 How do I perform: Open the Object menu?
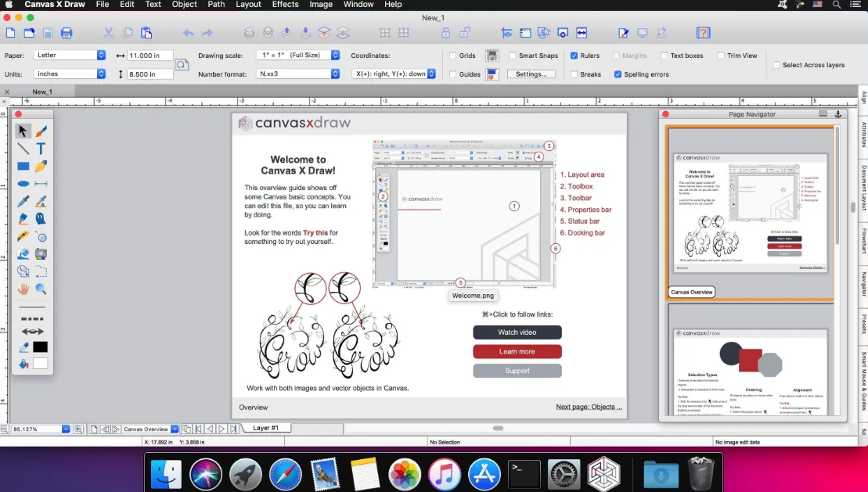click(185, 5)
